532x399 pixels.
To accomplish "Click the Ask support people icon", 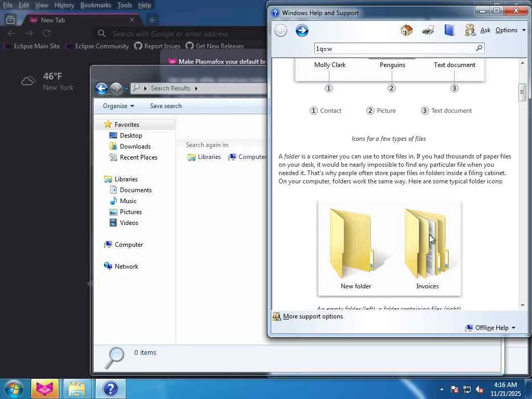I will [470, 30].
